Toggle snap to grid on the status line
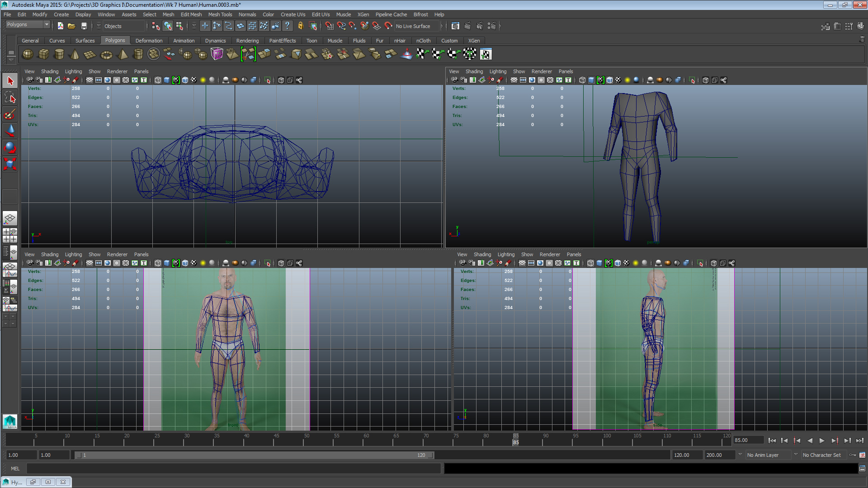Screen dimensions: 868x488 point(330,26)
